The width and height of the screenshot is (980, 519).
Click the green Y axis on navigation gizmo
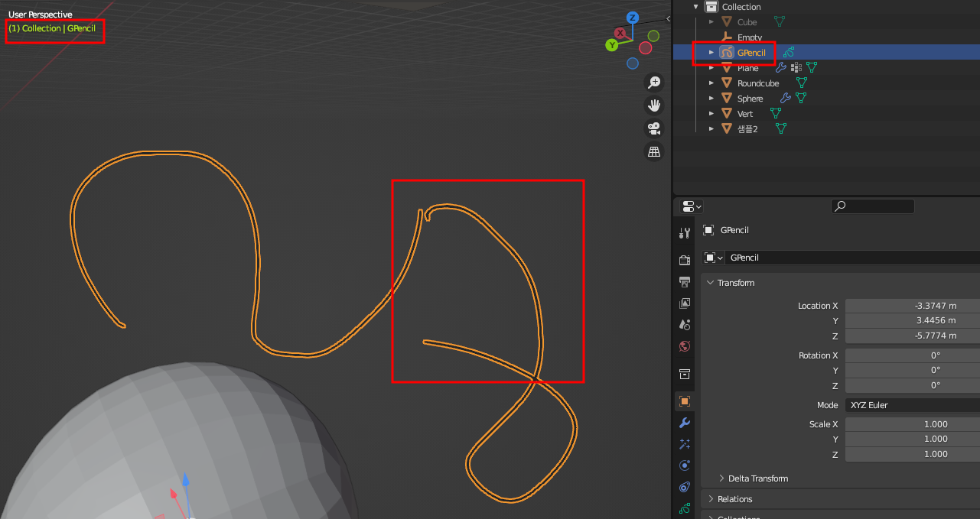tap(612, 45)
